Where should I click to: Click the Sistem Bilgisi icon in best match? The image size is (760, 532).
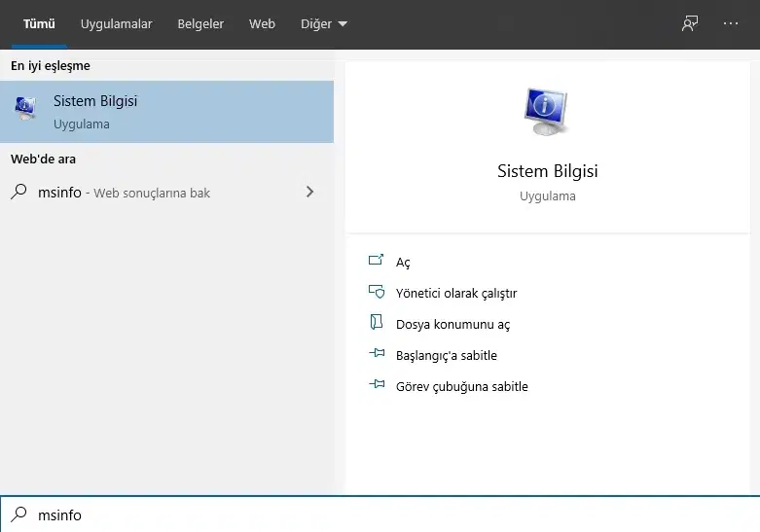[25, 109]
